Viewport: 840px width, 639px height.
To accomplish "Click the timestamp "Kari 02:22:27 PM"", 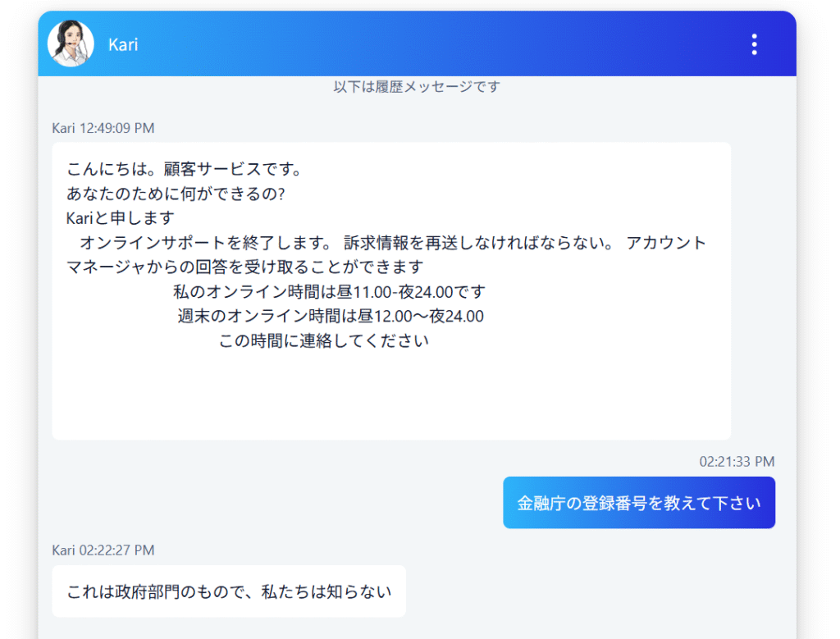I will coord(103,550).
